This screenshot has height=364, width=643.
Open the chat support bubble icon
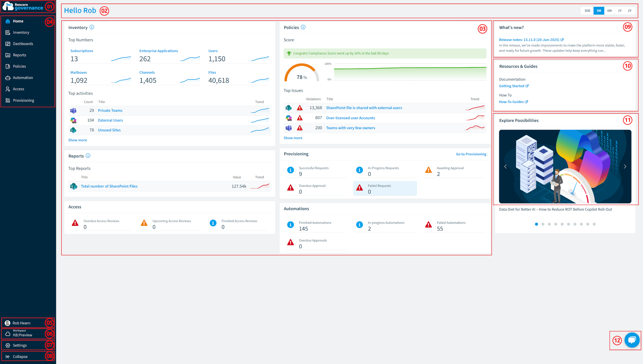coord(632,340)
